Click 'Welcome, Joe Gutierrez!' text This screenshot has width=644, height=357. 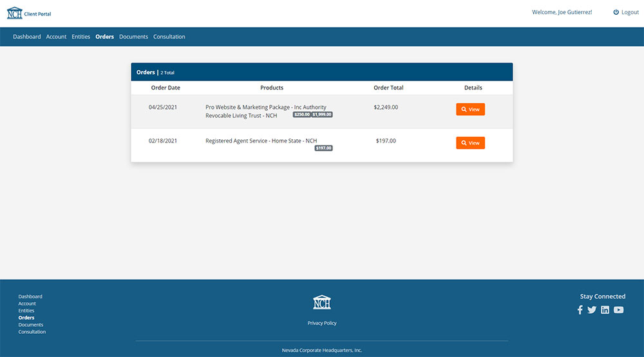coord(562,12)
